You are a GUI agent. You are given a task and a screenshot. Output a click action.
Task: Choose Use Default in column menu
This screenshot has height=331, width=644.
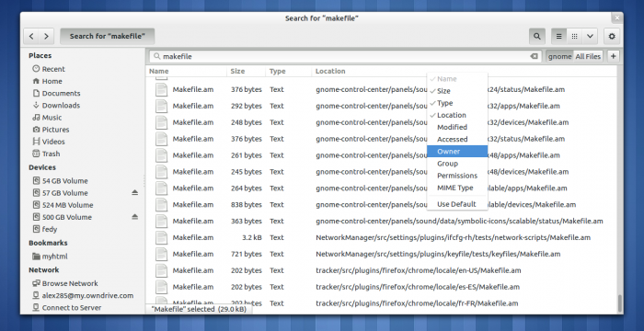(457, 204)
